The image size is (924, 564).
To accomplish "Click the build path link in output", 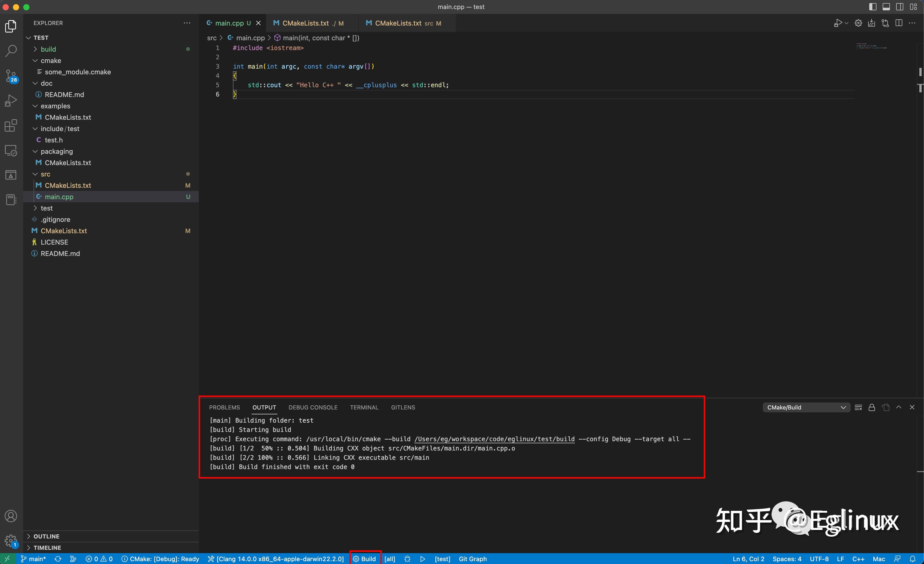I will (494, 439).
